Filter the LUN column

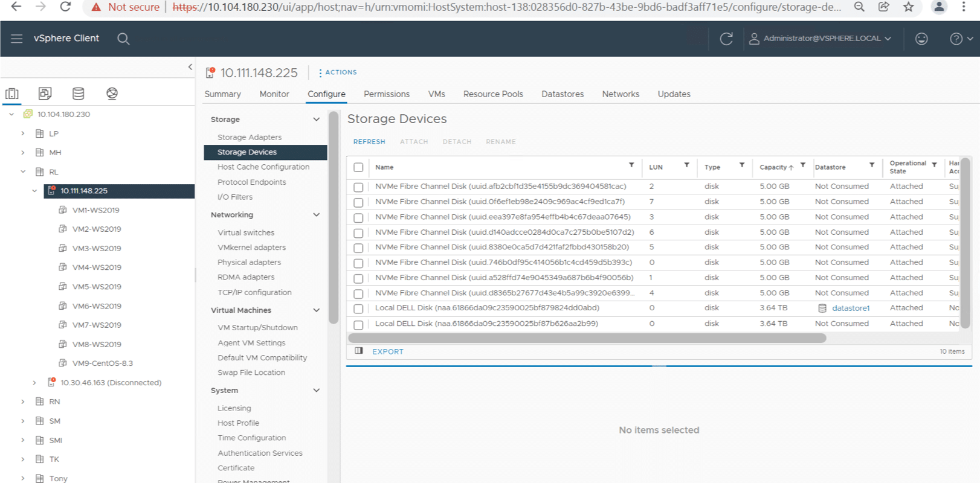686,165
